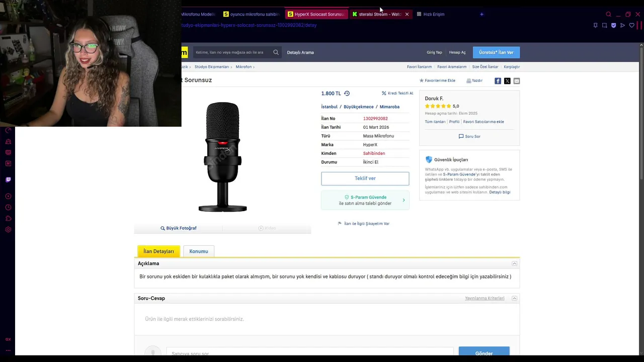Viewport: 644px width, 362px height.
Task: Click the Mimaroba location link
Action: [389, 107]
